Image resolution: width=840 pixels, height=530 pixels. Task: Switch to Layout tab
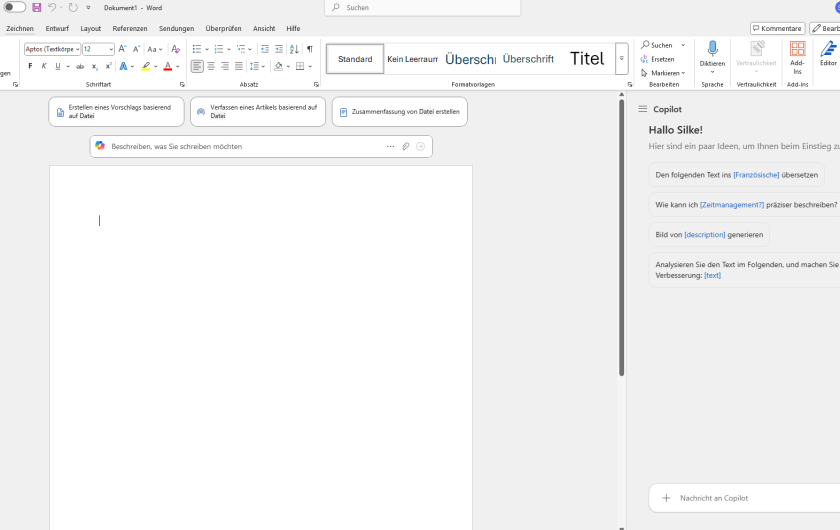pos(91,28)
